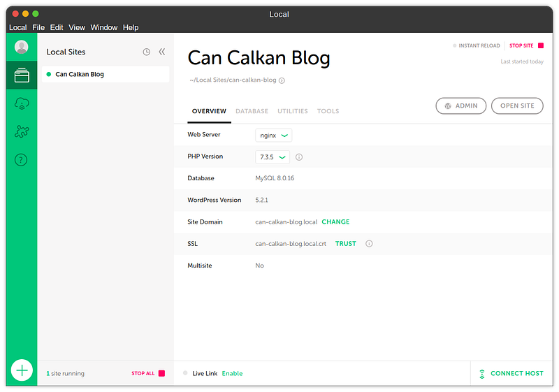559x392 pixels.
Task: Toggle the INSTANT RELOAD option
Action: pyautogui.click(x=477, y=45)
